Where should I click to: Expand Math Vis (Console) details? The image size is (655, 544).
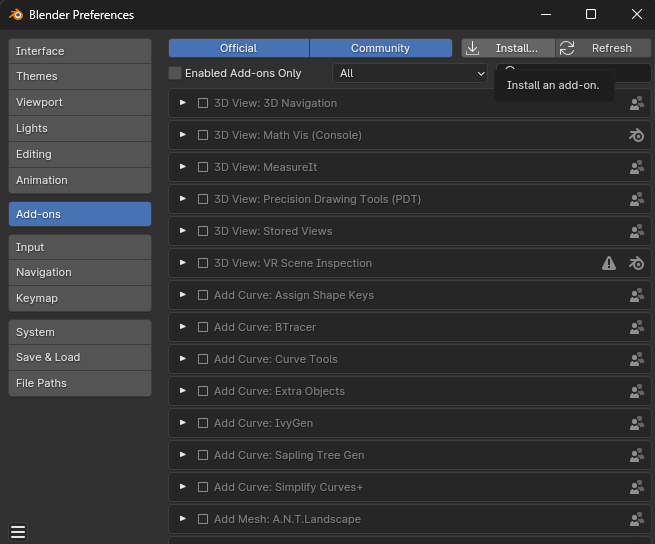pos(183,135)
